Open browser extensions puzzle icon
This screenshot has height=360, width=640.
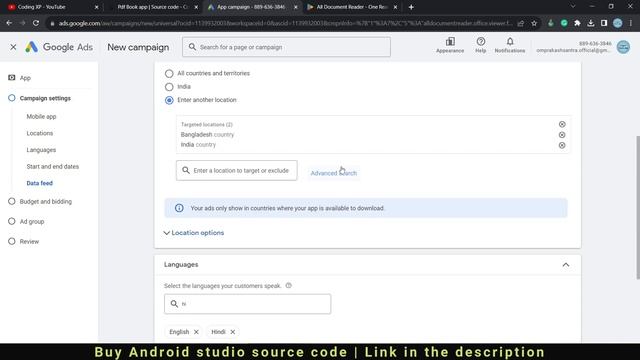[x=577, y=23]
